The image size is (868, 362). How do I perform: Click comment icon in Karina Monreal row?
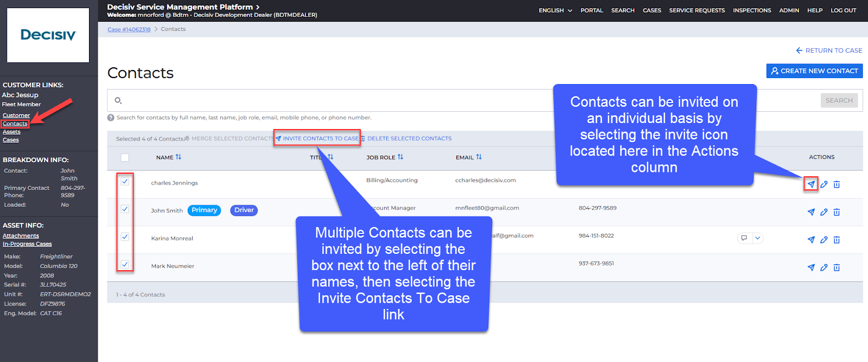click(x=744, y=238)
